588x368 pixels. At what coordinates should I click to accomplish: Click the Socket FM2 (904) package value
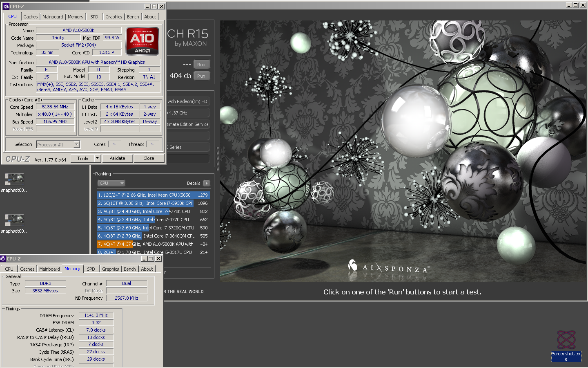(x=78, y=45)
